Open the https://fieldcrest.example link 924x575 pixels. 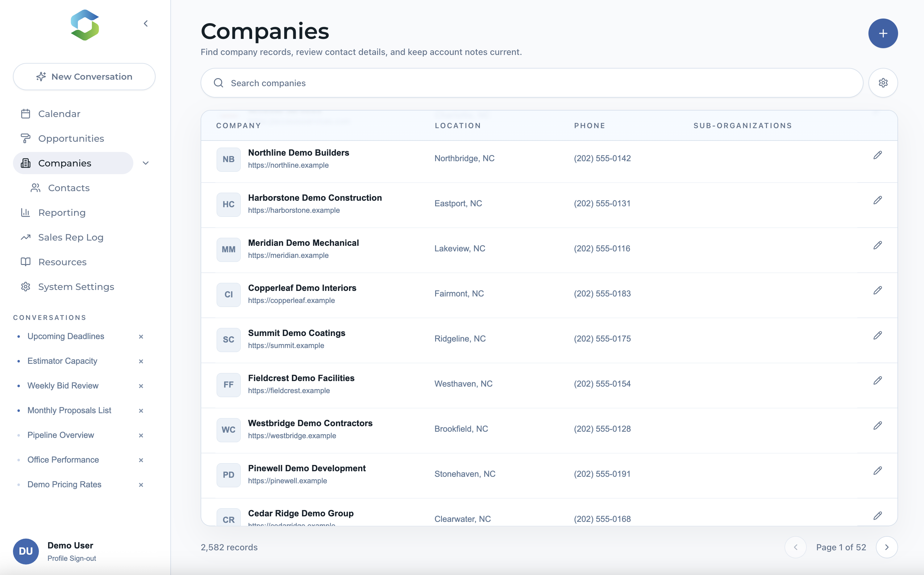coord(289,391)
